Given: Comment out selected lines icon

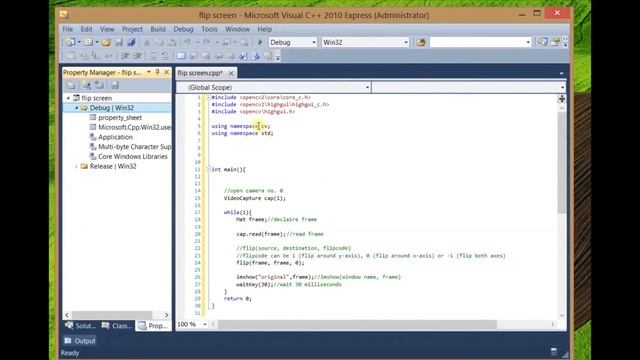Looking at the screenshot, I should click(x=153, y=56).
